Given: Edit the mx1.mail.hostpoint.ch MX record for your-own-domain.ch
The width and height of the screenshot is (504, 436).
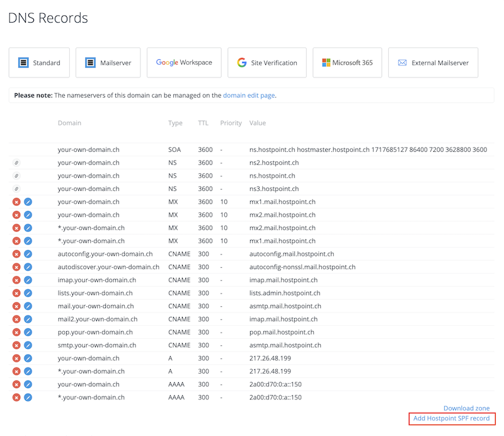Looking at the screenshot, I should point(28,202).
